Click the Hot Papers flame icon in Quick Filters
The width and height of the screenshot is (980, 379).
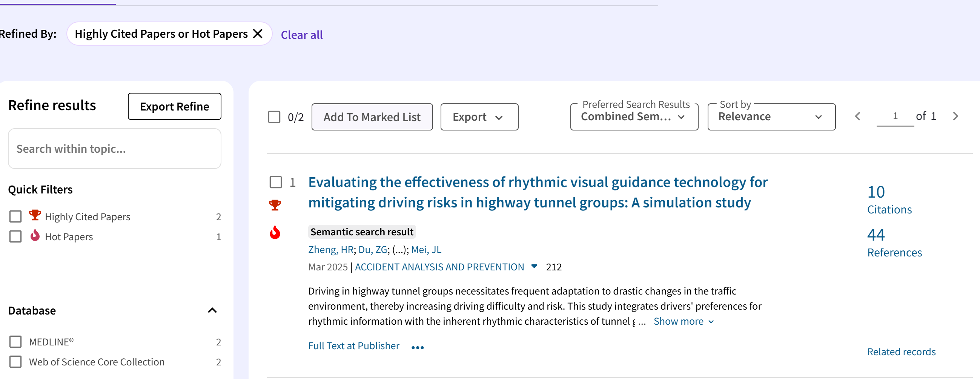[35, 236]
